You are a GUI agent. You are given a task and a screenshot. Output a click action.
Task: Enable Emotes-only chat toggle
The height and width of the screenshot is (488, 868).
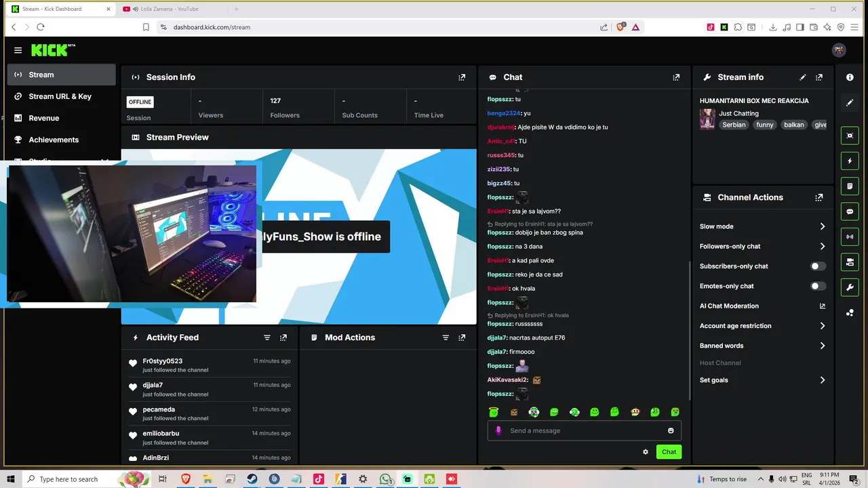[x=818, y=286]
